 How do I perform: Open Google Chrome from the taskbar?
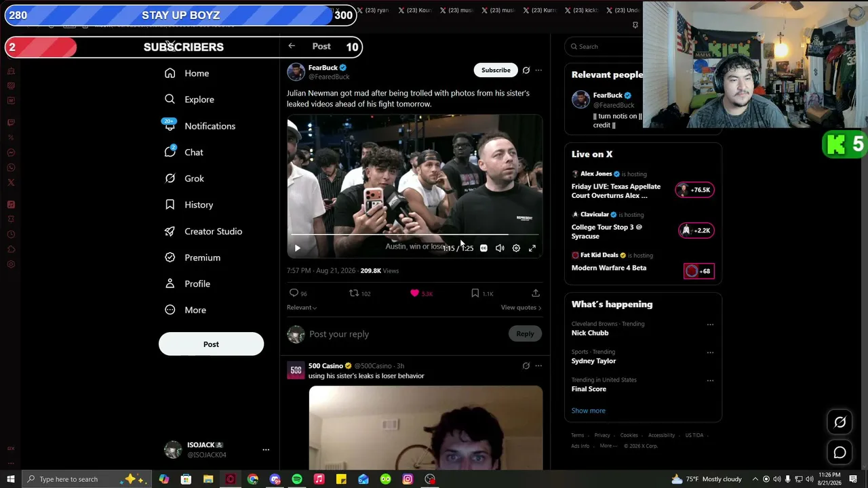point(253,479)
